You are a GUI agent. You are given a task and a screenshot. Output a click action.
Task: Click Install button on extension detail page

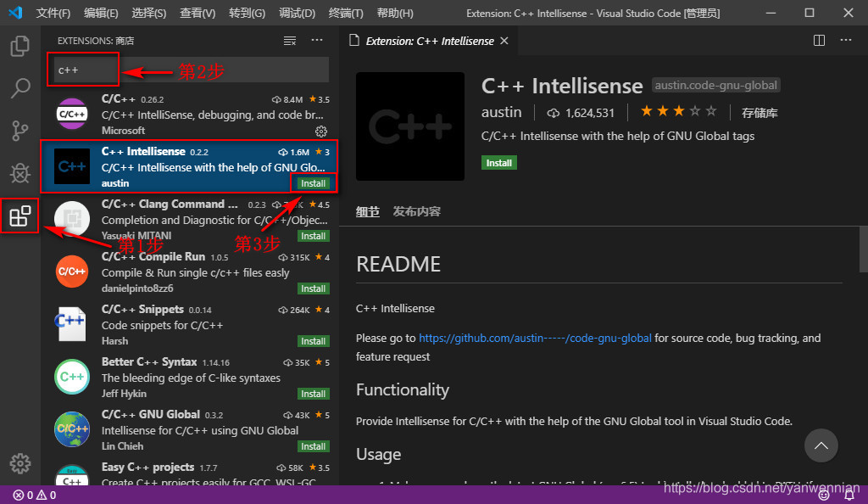498,163
